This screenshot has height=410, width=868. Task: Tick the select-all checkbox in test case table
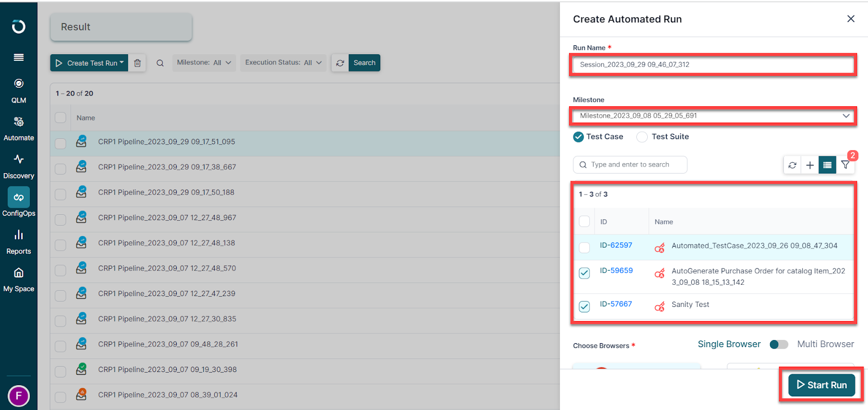(584, 221)
